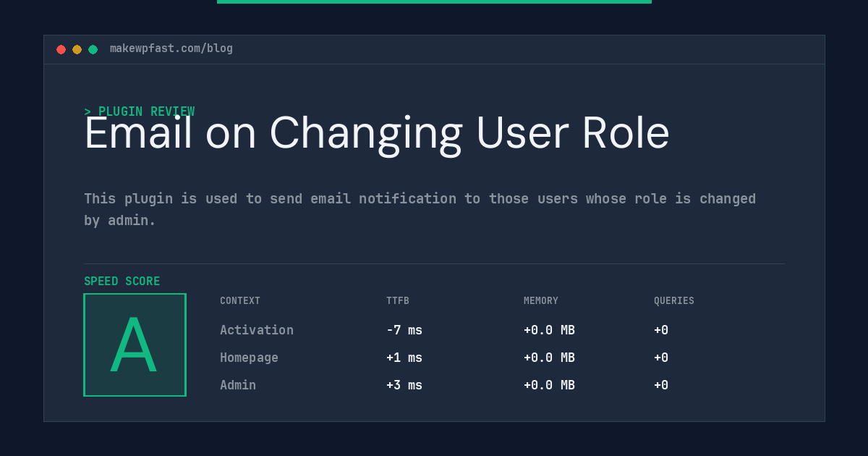Click the plugin description paragraph
Image resolution: width=868 pixels, height=456 pixels.
[420, 209]
